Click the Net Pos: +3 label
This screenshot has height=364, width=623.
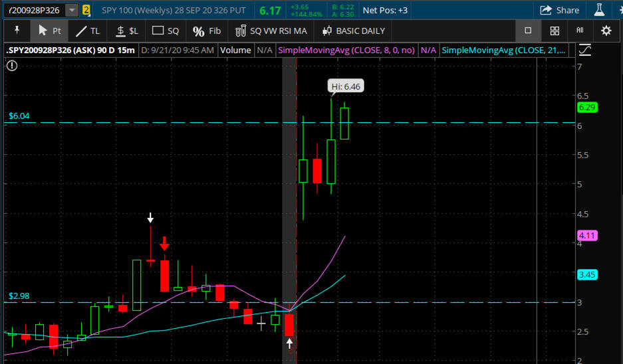[x=385, y=11]
